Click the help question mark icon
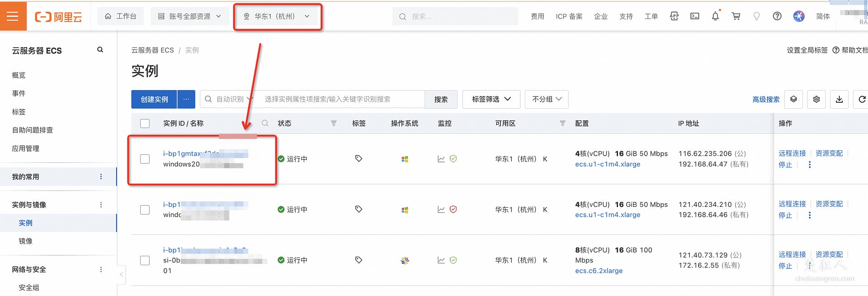The image size is (868, 296). 777,16
